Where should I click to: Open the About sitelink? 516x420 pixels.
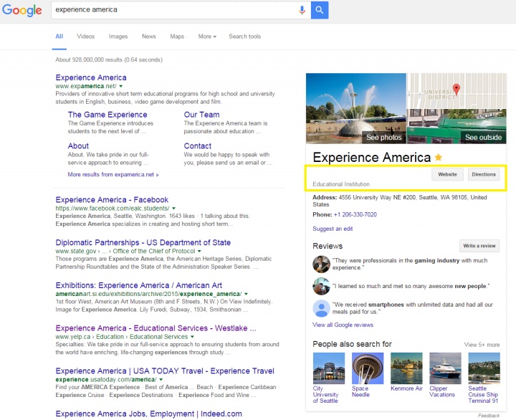[x=78, y=145]
